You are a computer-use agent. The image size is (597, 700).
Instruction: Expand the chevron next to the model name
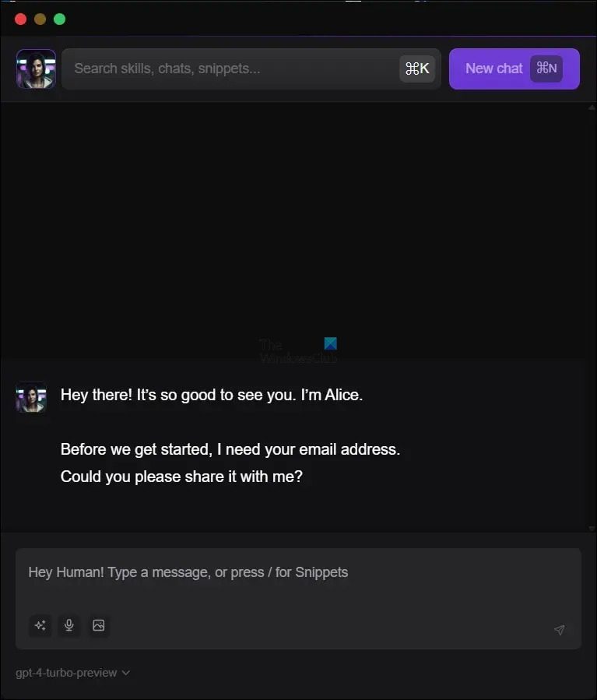126,673
